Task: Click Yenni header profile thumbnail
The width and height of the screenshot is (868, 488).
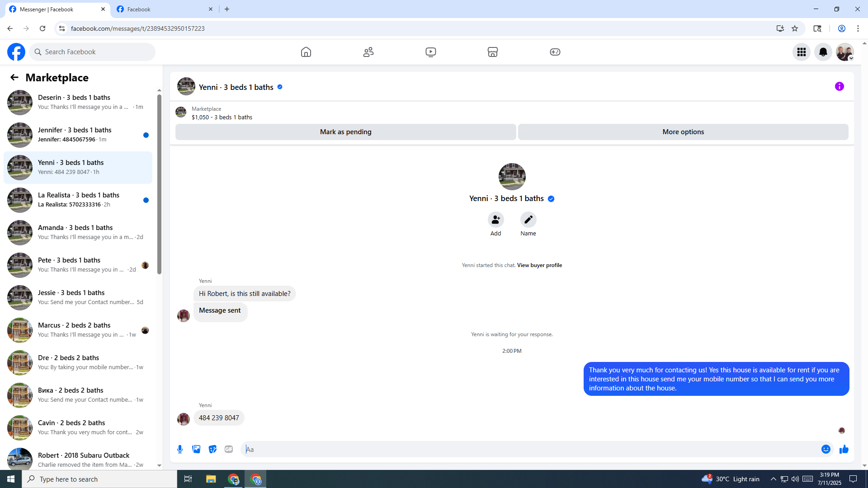Action: click(186, 87)
